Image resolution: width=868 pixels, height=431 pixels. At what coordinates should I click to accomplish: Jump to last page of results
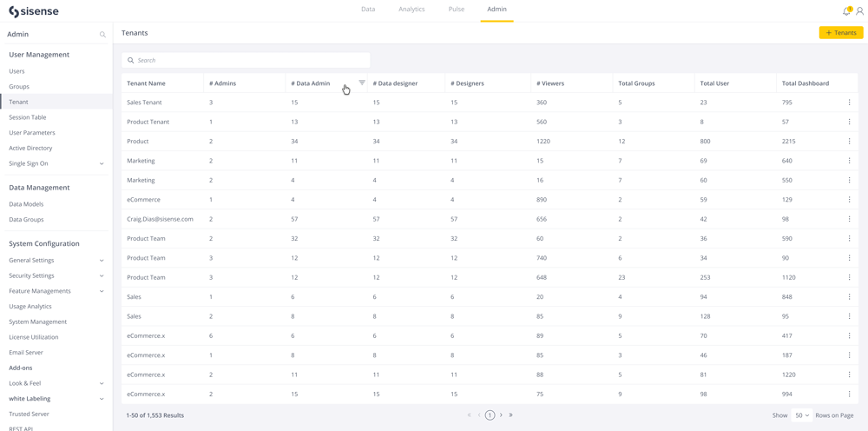511,415
